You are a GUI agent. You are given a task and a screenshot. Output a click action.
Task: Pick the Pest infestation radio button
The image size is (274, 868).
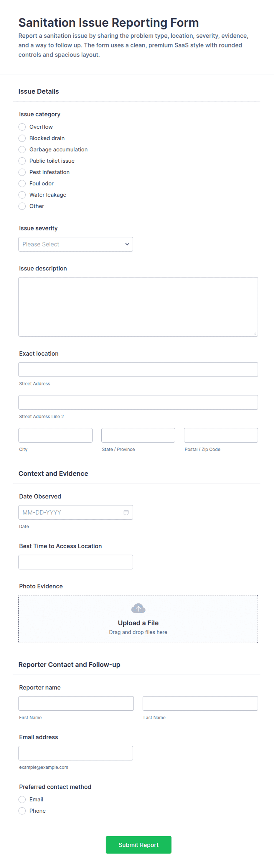(22, 172)
